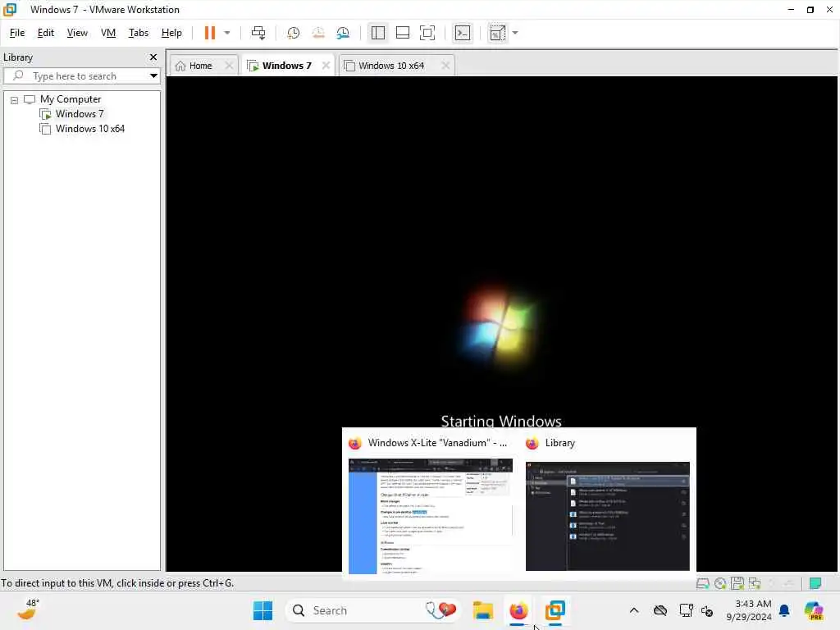Select My Computer in the library

point(71,99)
